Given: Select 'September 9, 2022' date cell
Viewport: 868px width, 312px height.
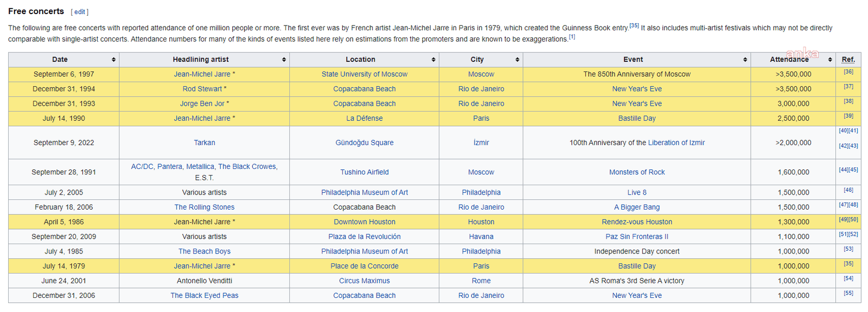Looking at the screenshot, I should (x=64, y=142).
